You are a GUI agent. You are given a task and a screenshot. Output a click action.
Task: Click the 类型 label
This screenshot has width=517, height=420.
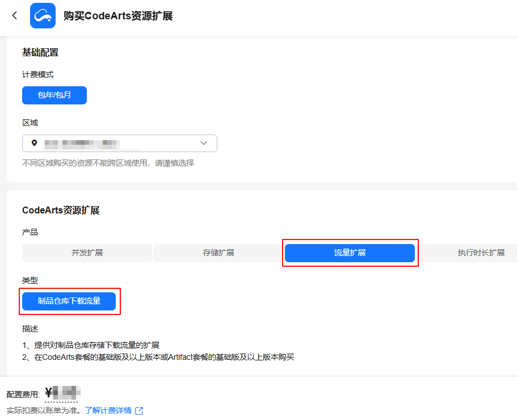click(x=30, y=280)
